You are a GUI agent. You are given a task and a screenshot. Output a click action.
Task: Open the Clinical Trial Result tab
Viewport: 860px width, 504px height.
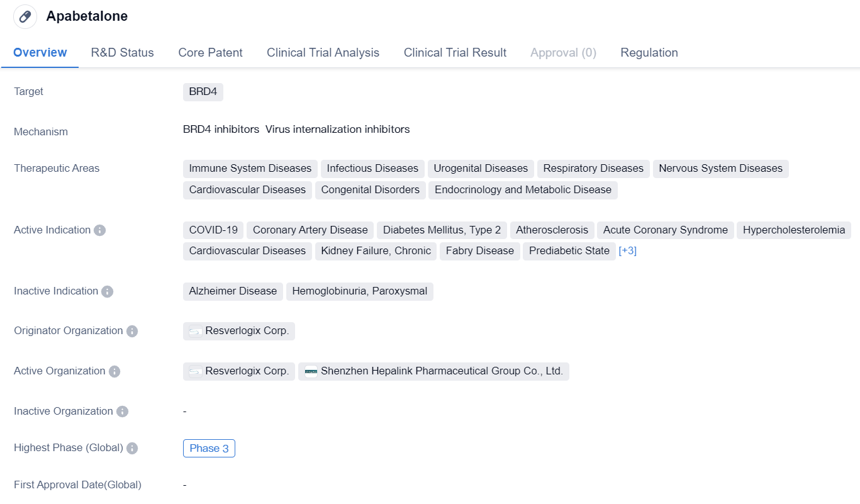click(455, 53)
